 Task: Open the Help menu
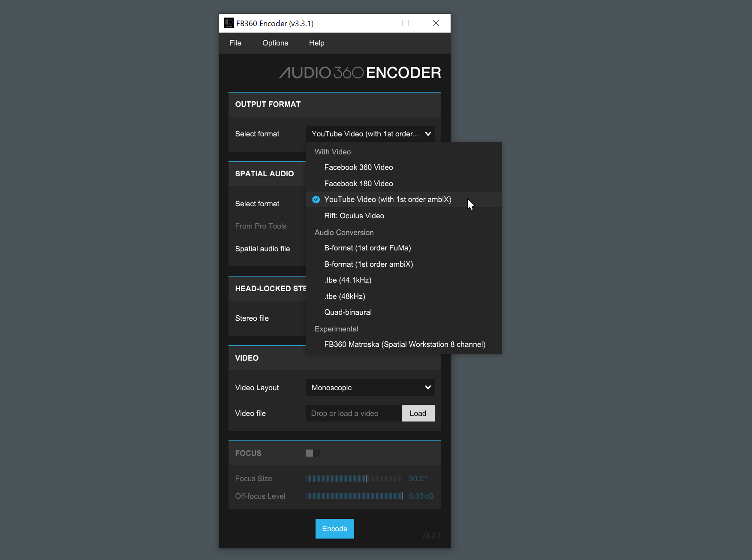pyautogui.click(x=316, y=43)
